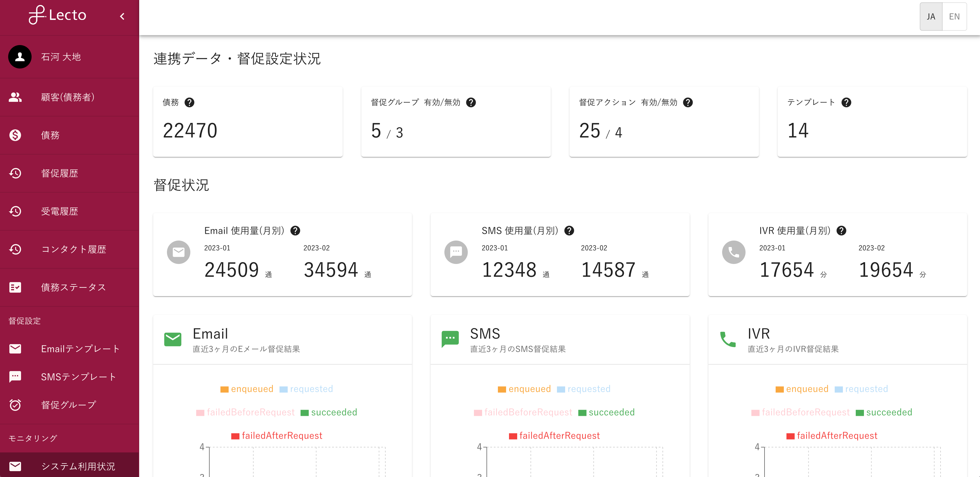
Task: Click the history clock icon for 督促履歴
Action: coord(15,173)
